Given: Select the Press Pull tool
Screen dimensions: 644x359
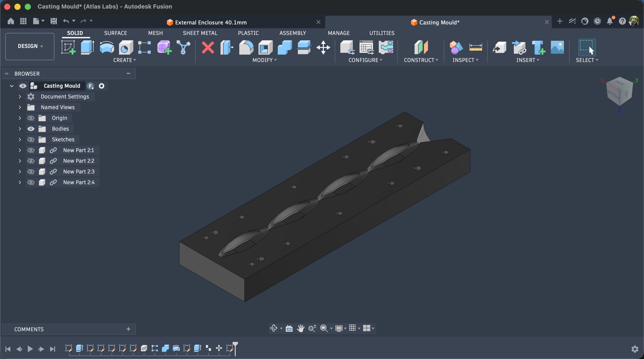Looking at the screenshot, I should click(x=227, y=48).
